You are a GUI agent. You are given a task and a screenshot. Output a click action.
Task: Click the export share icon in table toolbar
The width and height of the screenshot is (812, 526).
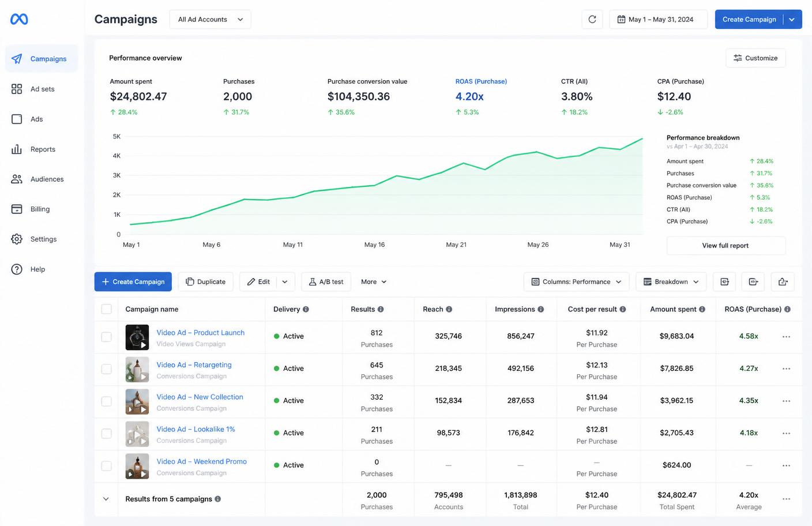point(783,281)
